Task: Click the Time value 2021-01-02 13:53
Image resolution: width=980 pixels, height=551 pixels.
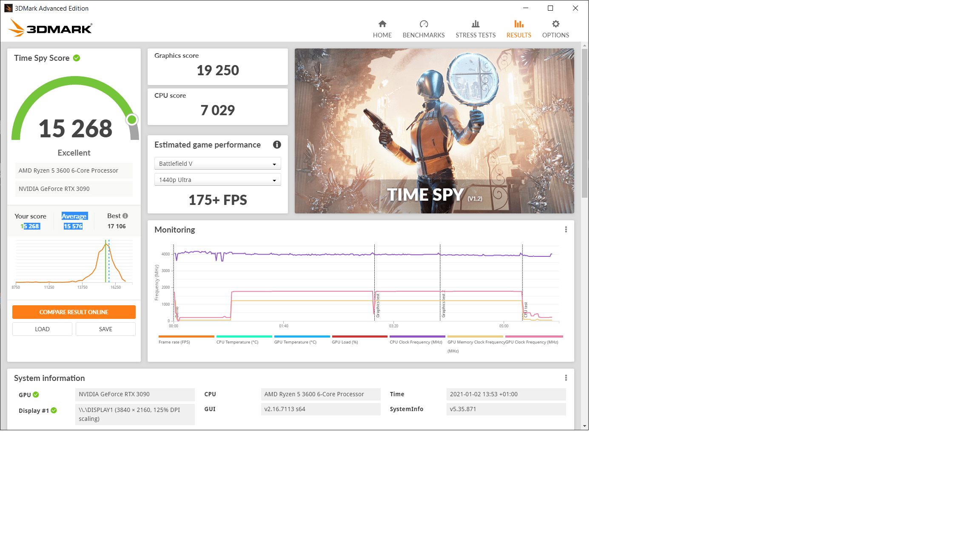Action: 506,394
